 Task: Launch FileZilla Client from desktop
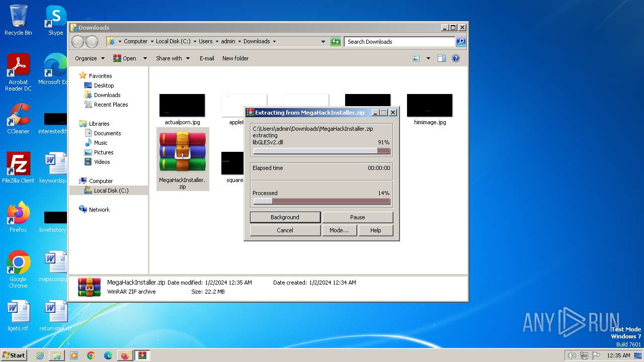18,167
